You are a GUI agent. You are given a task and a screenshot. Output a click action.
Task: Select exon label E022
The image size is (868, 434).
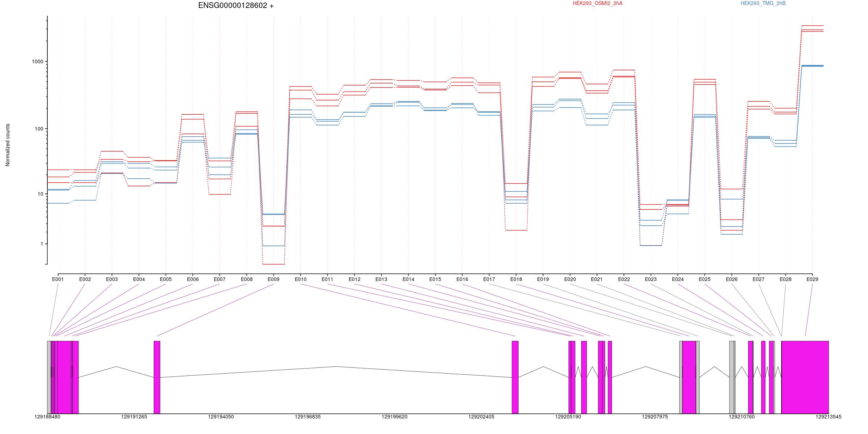click(624, 279)
